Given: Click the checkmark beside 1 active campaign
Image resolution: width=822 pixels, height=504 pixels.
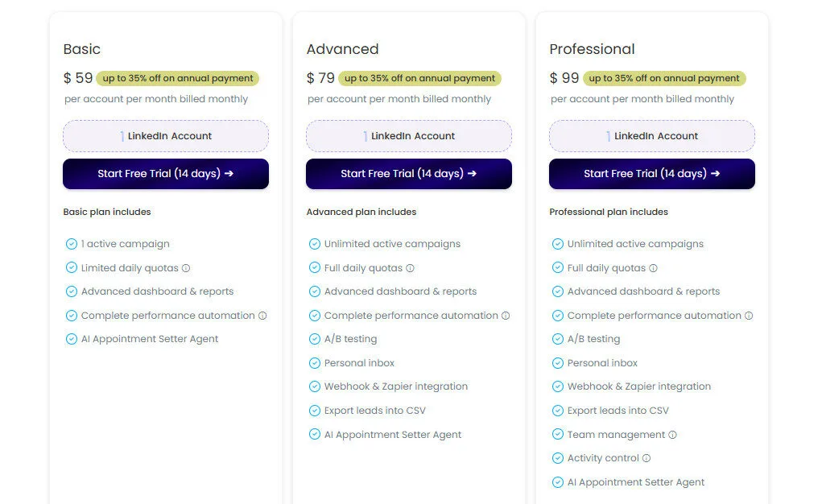Looking at the screenshot, I should pyautogui.click(x=71, y=243).
